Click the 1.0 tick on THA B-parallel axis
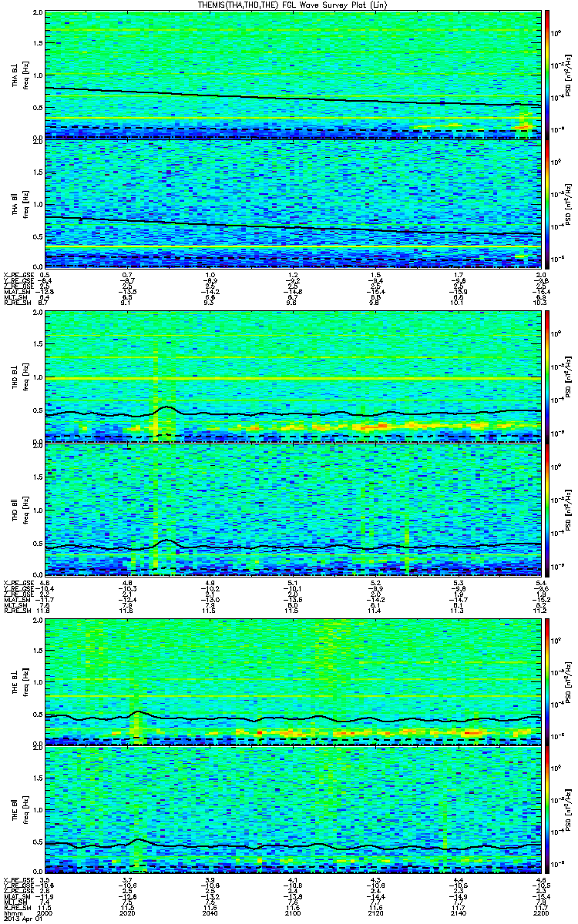This screenshot has height=924, width=578. [37, 204]
